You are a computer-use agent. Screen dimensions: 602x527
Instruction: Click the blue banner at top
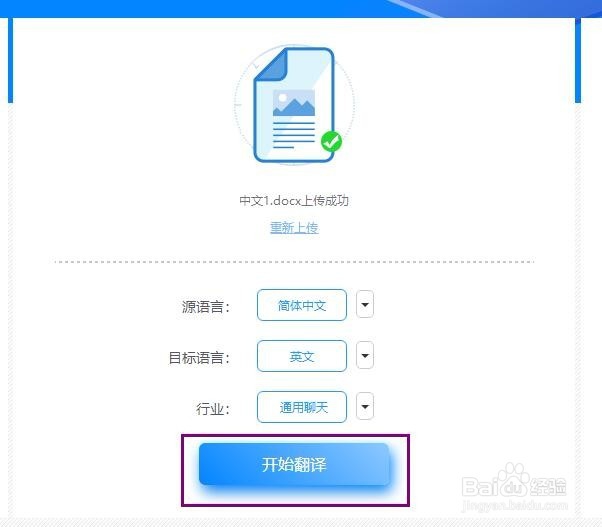pos(301,8)
